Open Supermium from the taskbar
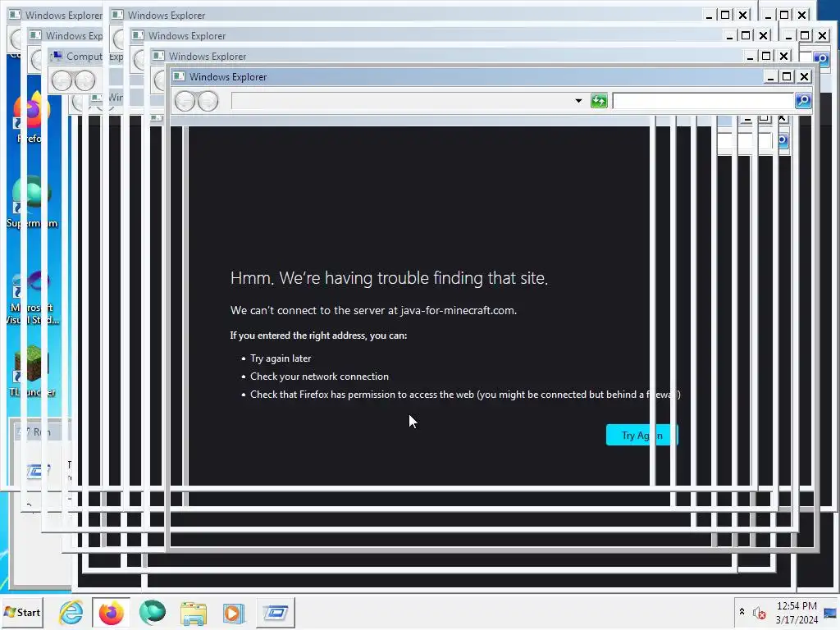 152,612
